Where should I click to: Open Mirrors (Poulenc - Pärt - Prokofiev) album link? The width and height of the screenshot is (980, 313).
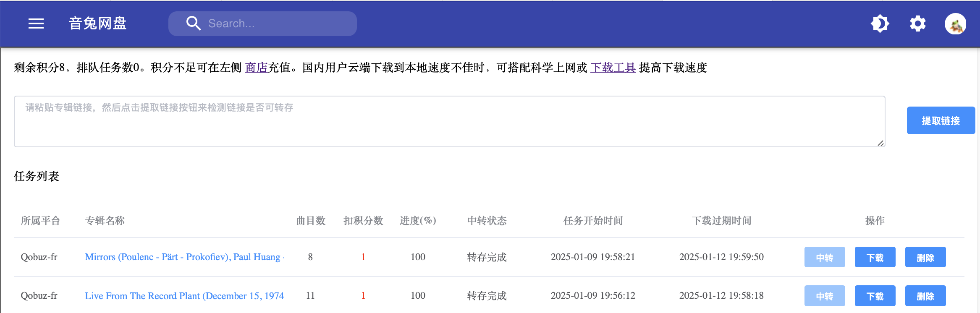(185, 257)
